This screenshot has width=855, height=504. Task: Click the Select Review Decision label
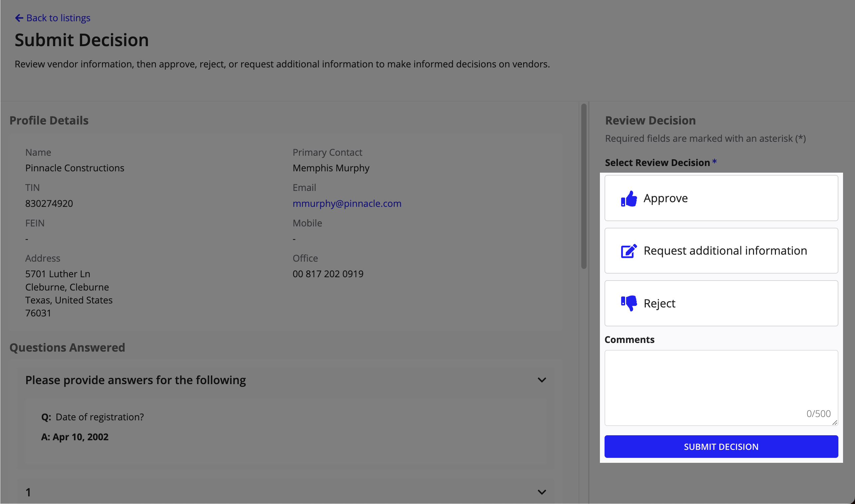click(657, 163)
